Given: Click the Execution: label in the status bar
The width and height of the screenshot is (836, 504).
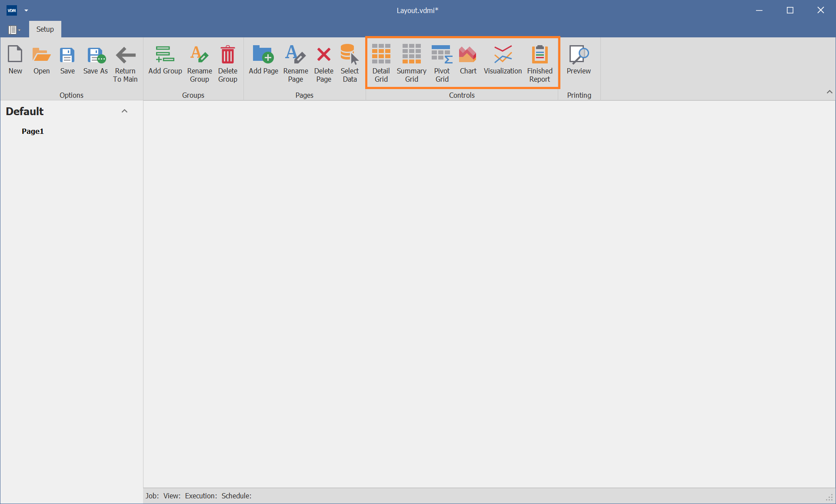Looking at the screenshot, I should (201, 496).
